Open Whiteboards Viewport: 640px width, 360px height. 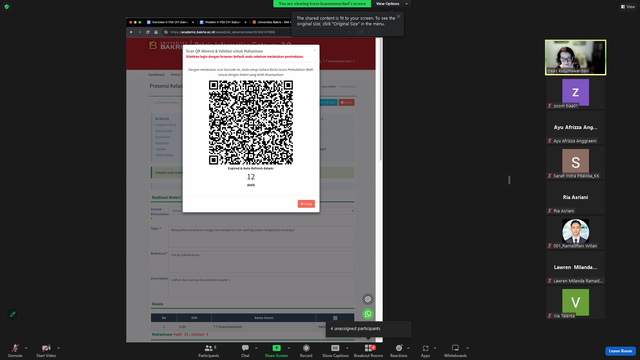pos(455,350)
